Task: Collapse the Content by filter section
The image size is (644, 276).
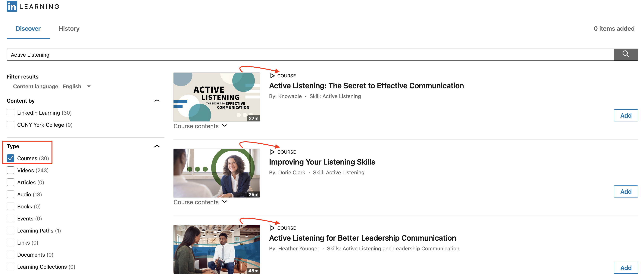Action: 156,100
